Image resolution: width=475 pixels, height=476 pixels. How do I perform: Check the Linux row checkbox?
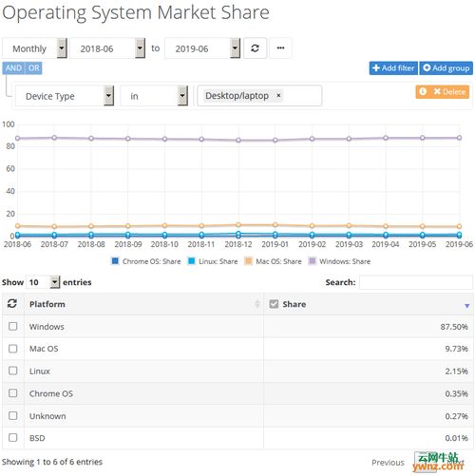[x=13, y=371]
